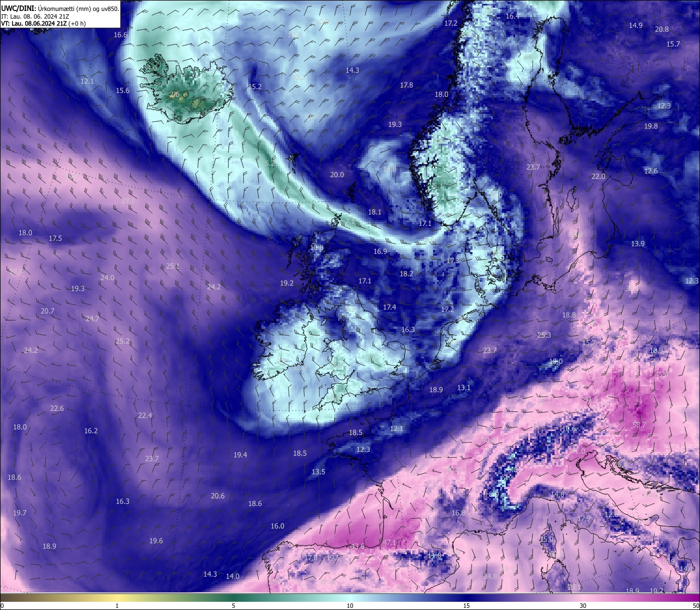700x610 pixels.
Task: Click the 15.6 value west of Iceland
Action: point(122,90)
